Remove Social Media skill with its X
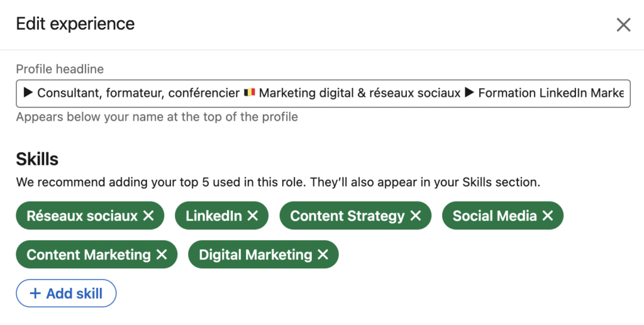The image size is (644, 325). pos(548,216)
